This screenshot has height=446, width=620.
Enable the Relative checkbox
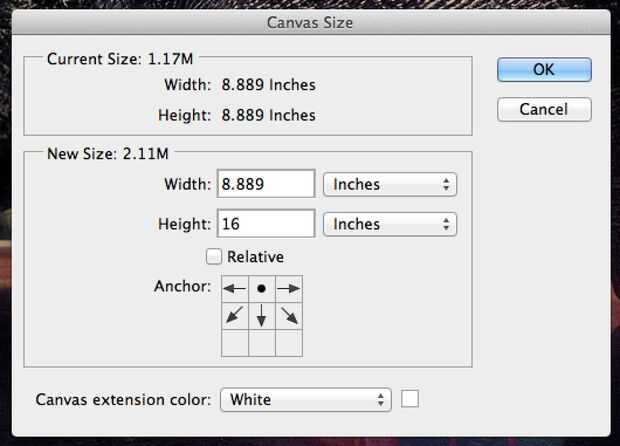tap(214, 257)
